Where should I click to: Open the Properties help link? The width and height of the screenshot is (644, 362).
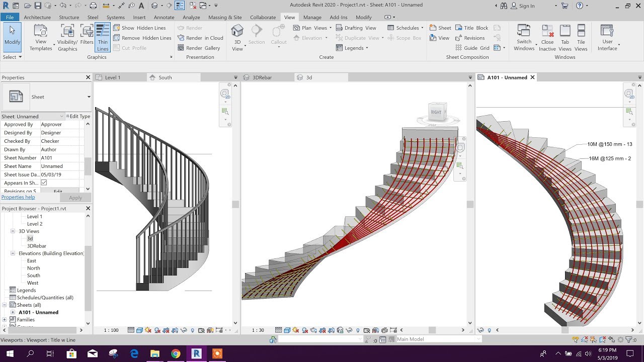click(x=18, y=197)
